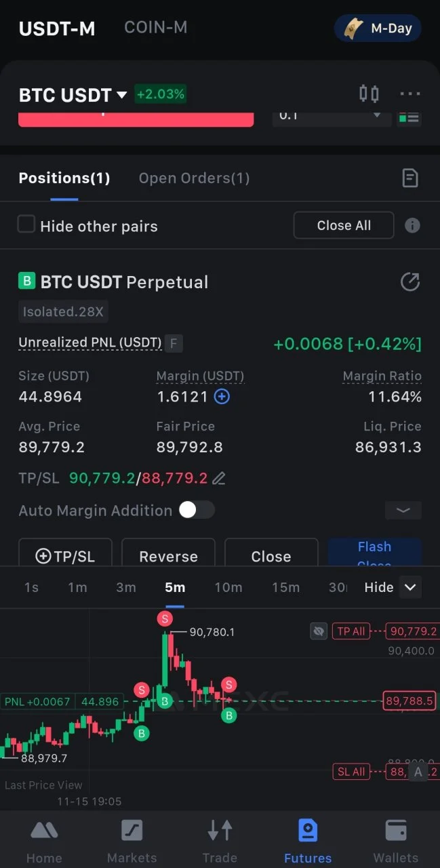Viewport: 440px width, 868px height.
Task: Open the three-dot more options menu
Action: point(410,94)
